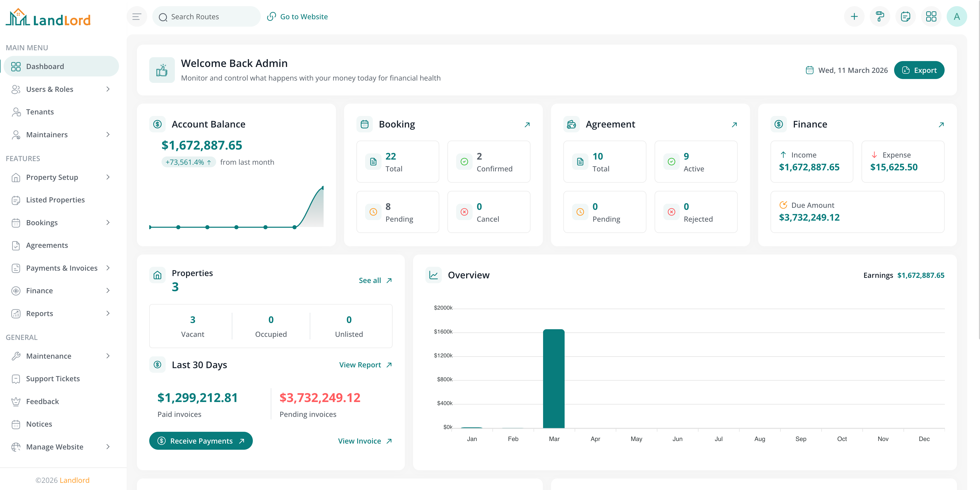Click the Go to Website sync icon
980x490 pixels.
(271, 16)
